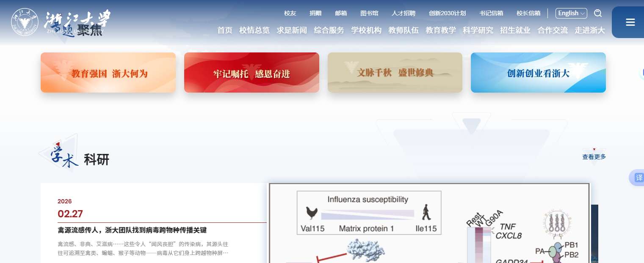Expand the English language dropdown
This screenshot has width=644, height=263.
click(x=571, y=13)
